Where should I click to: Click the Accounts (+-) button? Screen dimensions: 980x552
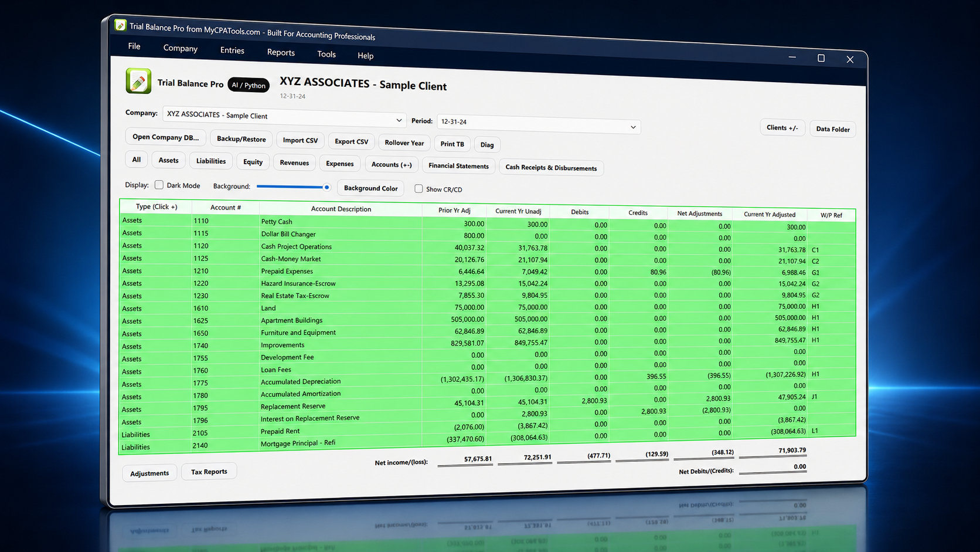coord(392,165)
